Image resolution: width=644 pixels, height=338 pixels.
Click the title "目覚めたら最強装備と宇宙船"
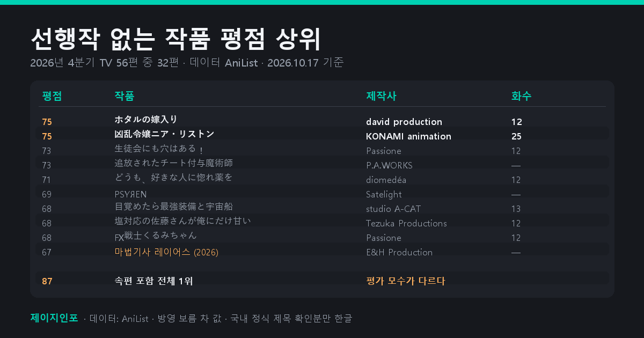(173, 206)
